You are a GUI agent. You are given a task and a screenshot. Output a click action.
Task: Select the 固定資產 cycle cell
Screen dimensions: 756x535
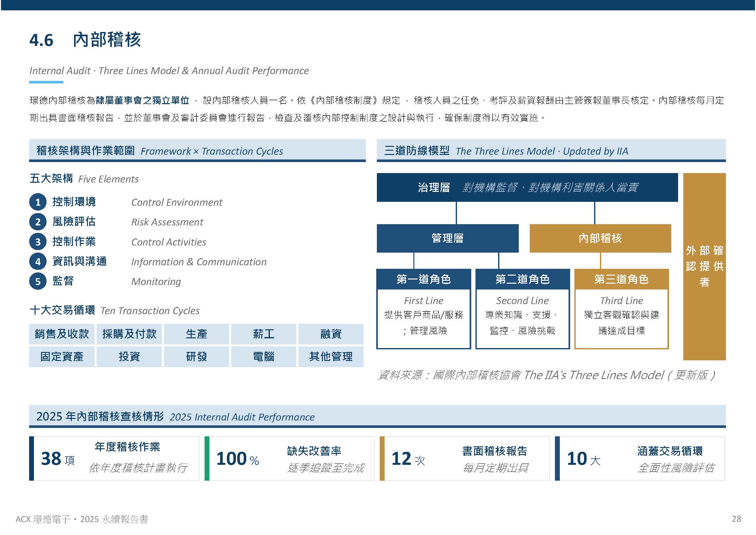click(62, 357)
